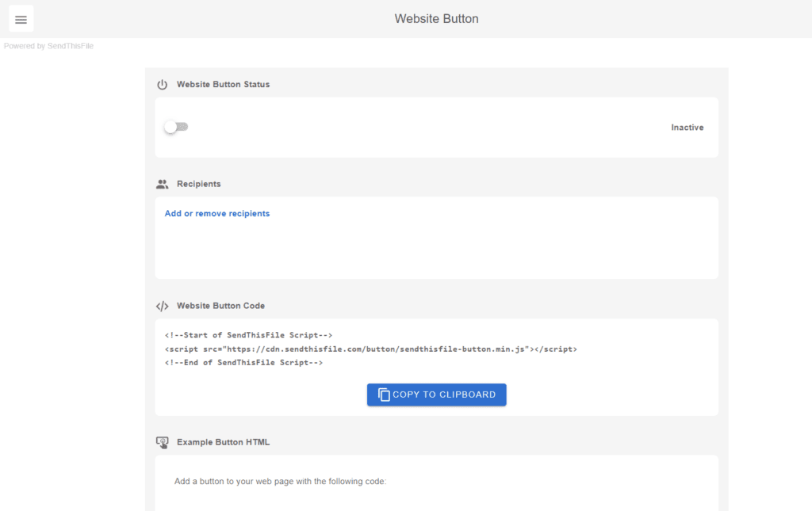812x511 pixels.
Task: Click the Example Button HTML section header
Action: [x=224, y=442]
